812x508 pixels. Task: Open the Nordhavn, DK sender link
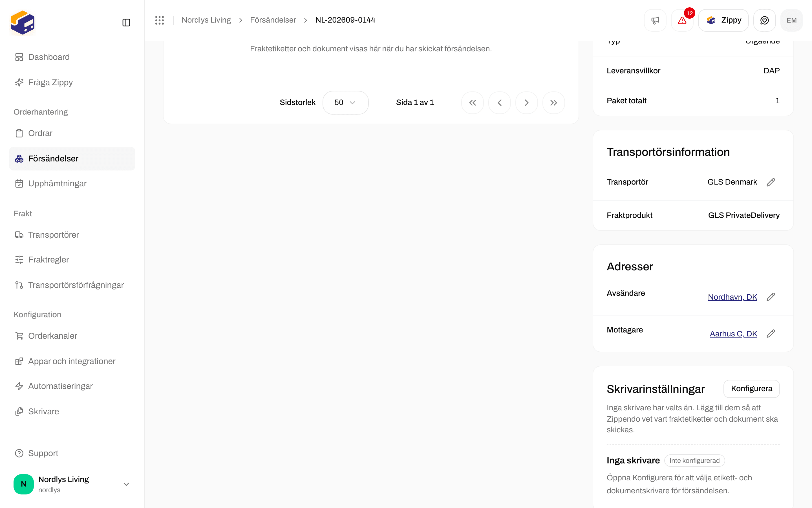pyautogui.click(x=732, y=297)
